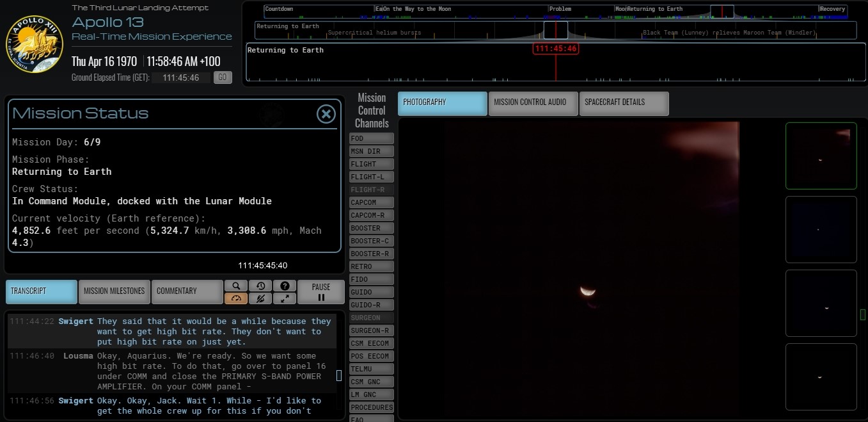868x422 pixels.
Task: Click Supercritical helium bursts timeline event
Action: pos(374,33)
